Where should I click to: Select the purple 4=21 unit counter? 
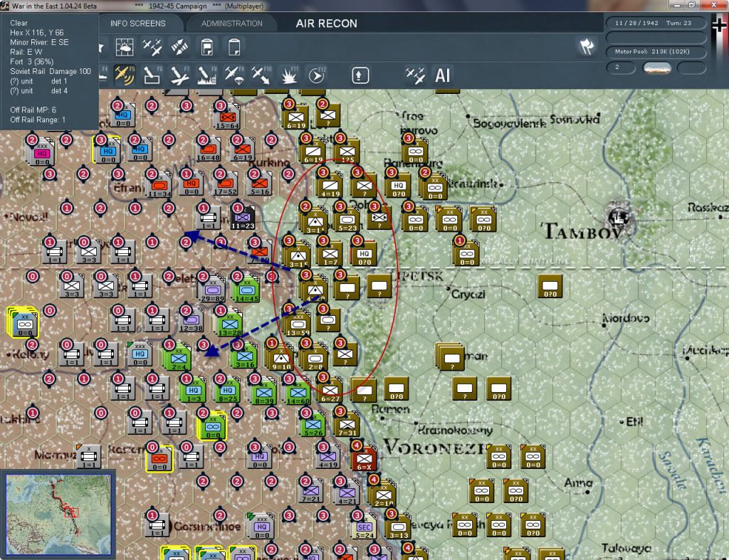(x=347, y=492)
